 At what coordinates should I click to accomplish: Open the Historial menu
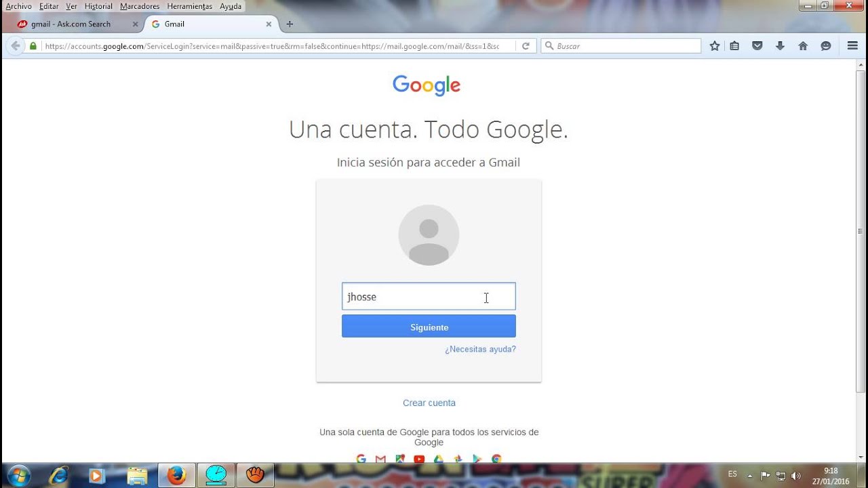98,6
